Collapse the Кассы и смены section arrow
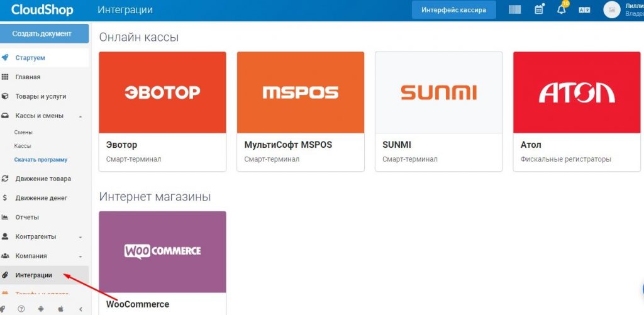 80,117
